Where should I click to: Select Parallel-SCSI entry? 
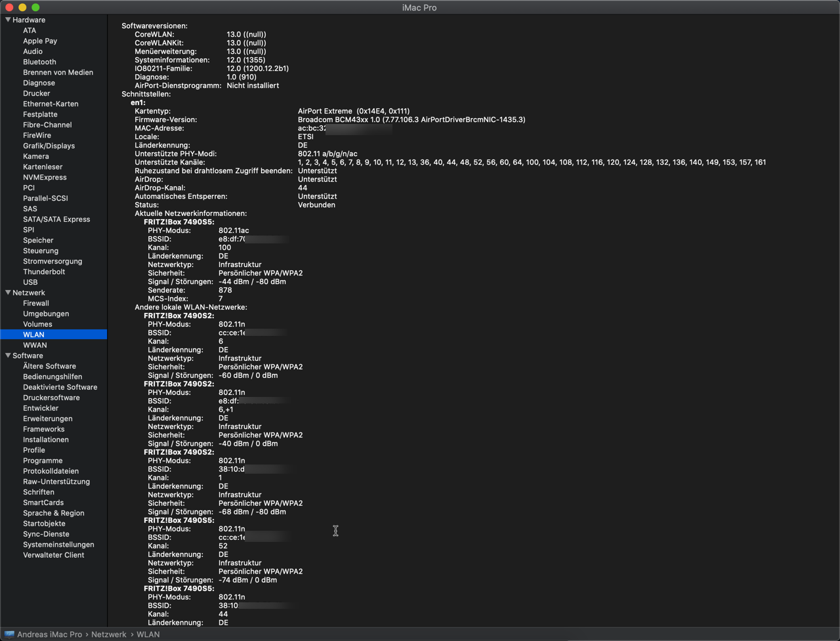click(x=45, y=198)
